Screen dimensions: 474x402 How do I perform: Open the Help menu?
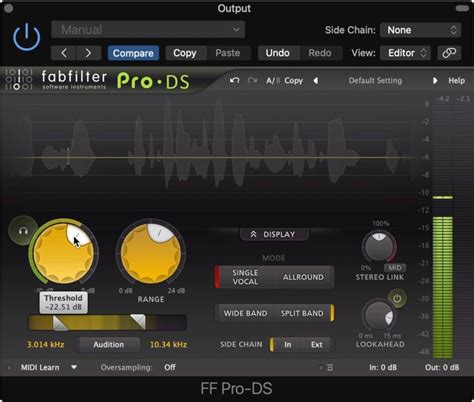pos(457,81)
